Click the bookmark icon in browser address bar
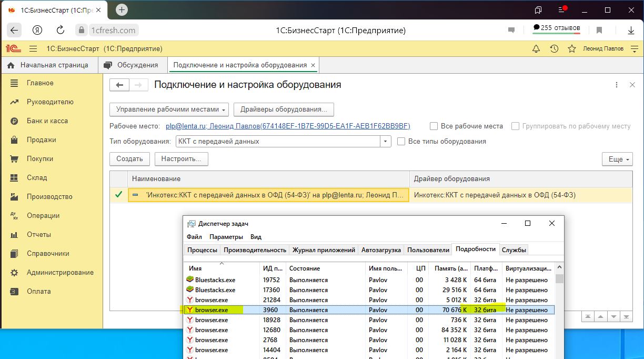The height and width of the screenshot is (359, 644). (599, 30)
